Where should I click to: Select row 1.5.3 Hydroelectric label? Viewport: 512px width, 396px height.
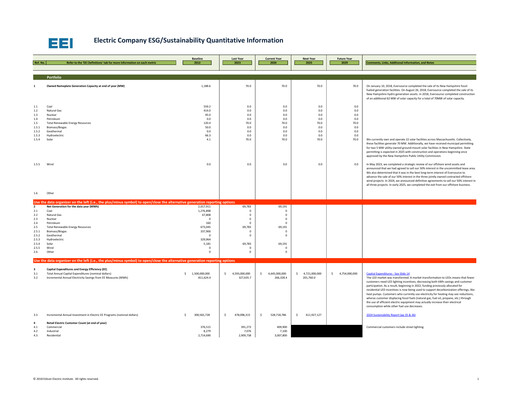(55, 135)
